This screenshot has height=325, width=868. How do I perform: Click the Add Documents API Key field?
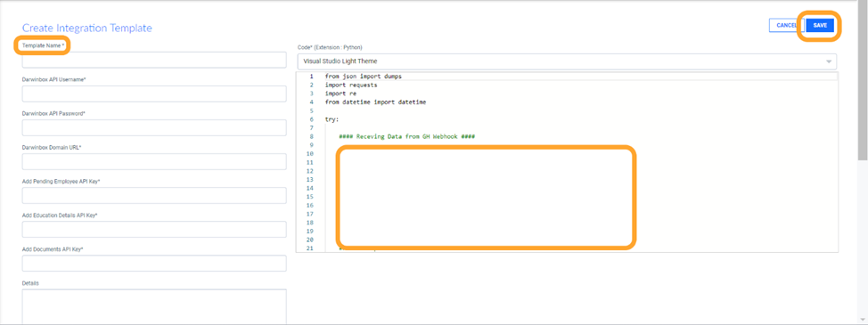click(154, 264)
